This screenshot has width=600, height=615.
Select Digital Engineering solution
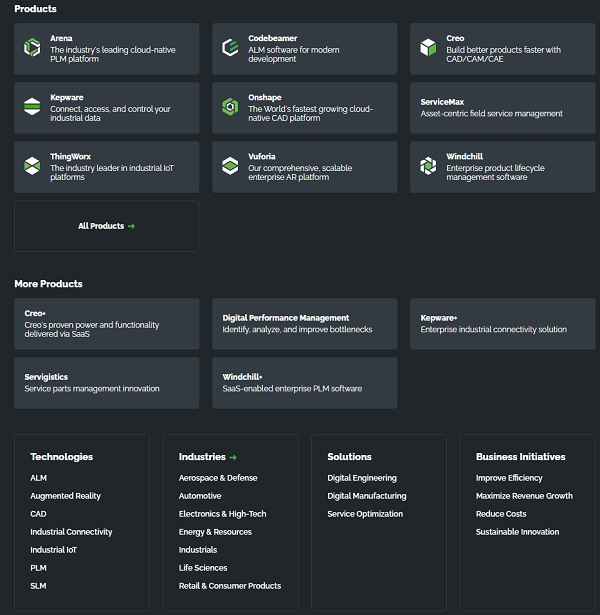tap(362, 478)
